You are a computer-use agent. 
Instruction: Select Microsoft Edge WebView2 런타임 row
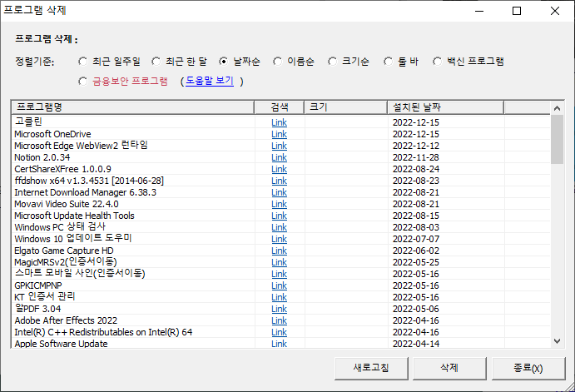coord(281,146)
